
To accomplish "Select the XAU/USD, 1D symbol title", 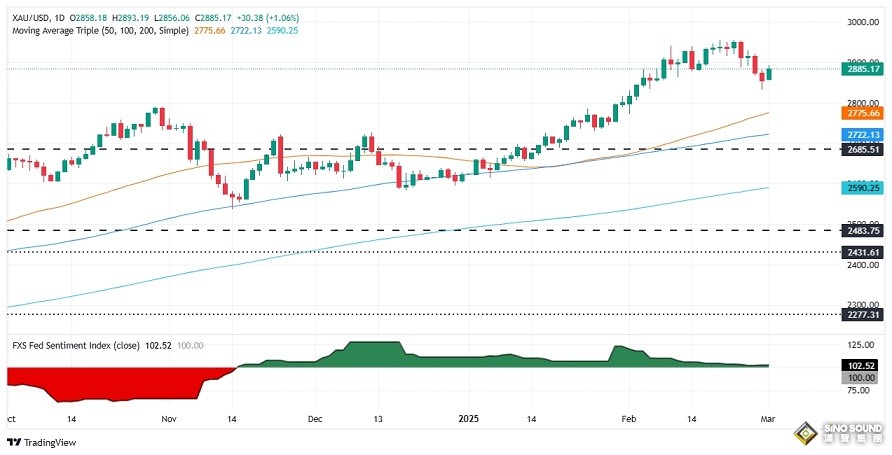I will (x=39, y=19).
